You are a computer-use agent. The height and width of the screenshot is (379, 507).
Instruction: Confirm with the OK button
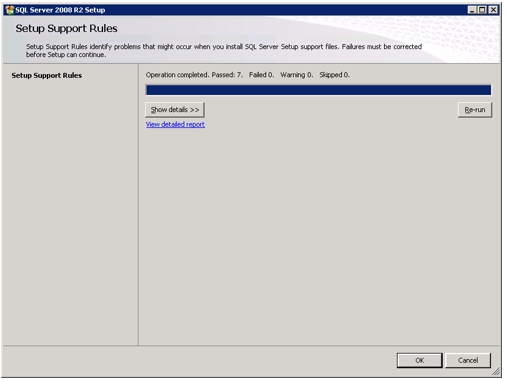pos(419,360)
